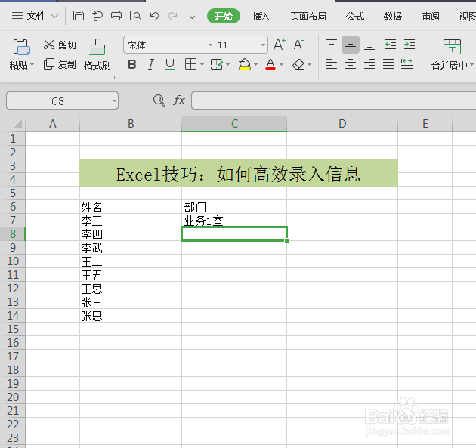Click the cell style table icon

tap(217, 64)
